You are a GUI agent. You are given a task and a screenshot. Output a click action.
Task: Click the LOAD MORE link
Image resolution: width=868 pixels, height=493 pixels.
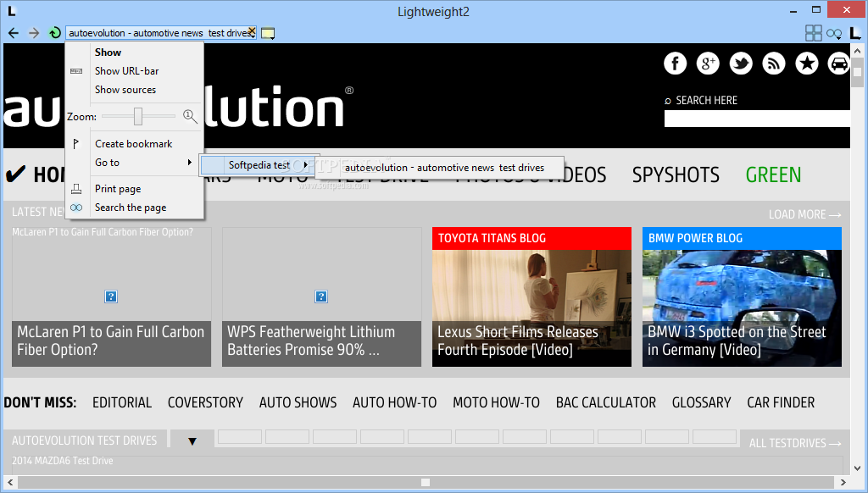pyautogui.click(x=804, y=214)
